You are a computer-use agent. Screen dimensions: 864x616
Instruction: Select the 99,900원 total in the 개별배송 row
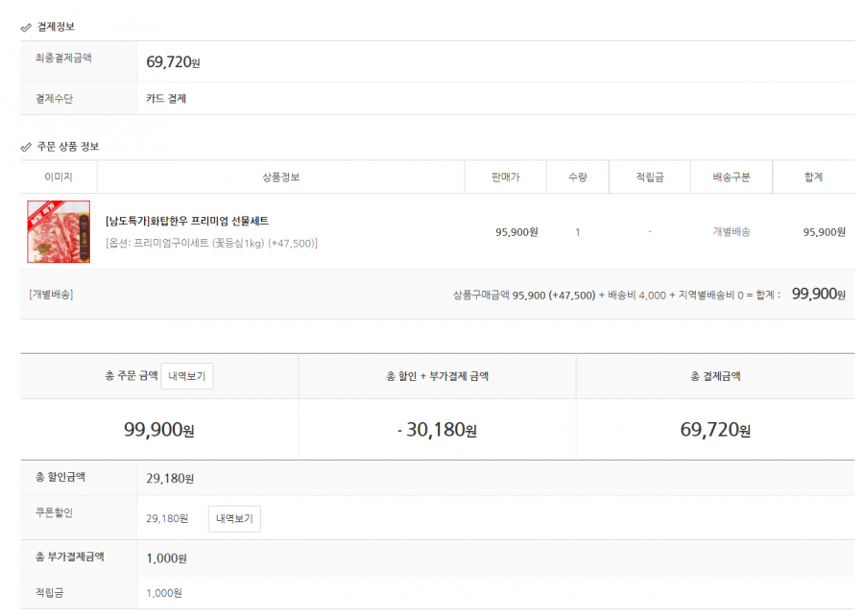point(819,294)
